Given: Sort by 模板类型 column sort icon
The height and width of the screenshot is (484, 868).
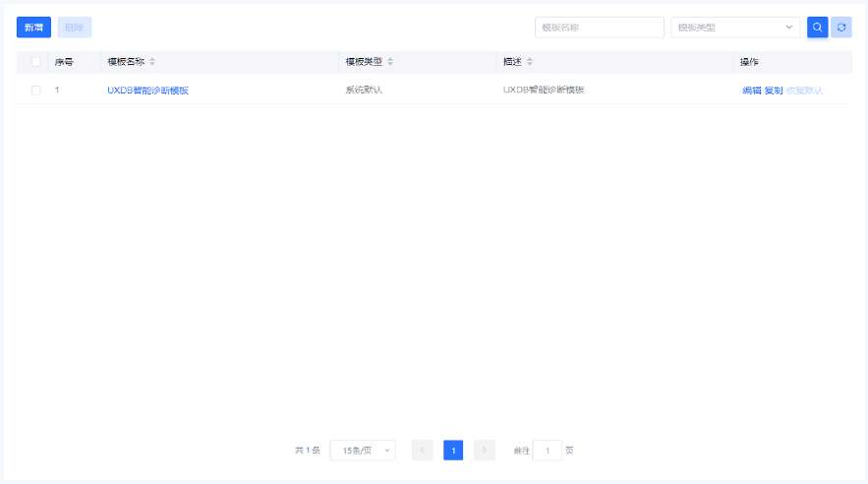Looking at the screenshot, I should coord(390,62).
